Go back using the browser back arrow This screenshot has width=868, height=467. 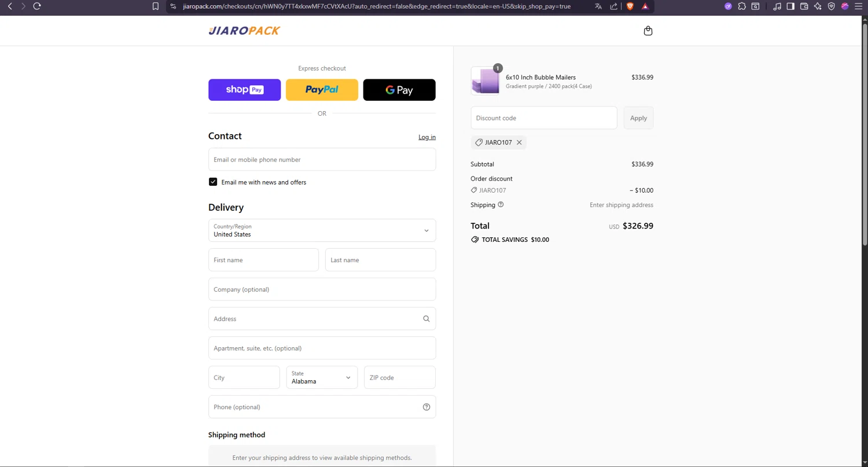click(x=10, y=6)
